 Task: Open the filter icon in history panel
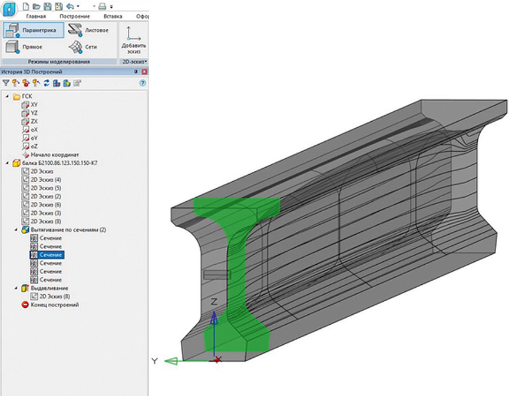click(x=6, y=83)
